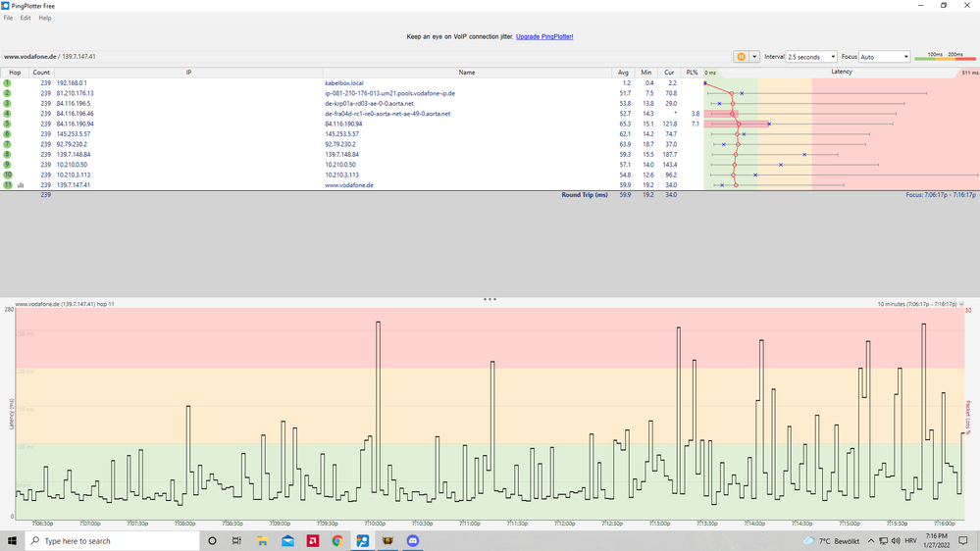The height and width of the screenshot is (551, 980).
Task: Open the dropdown arrow beside pause button
Action: pos(754,57)
